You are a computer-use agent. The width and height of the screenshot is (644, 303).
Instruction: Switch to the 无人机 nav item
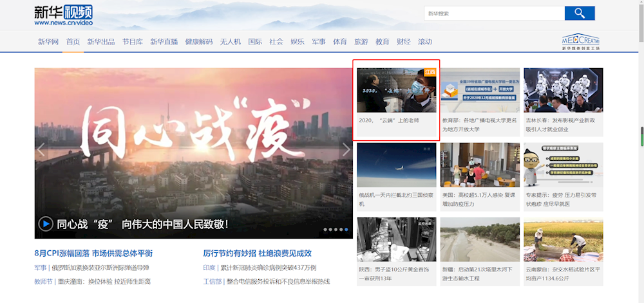click(x=230, y=42)
